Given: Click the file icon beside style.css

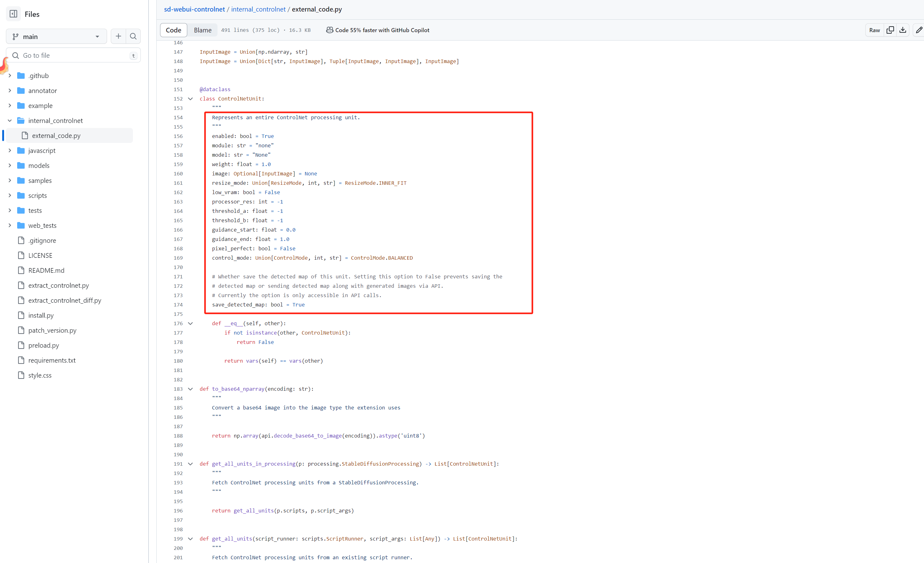Looking at the screenshot, I should click(21, 375).
